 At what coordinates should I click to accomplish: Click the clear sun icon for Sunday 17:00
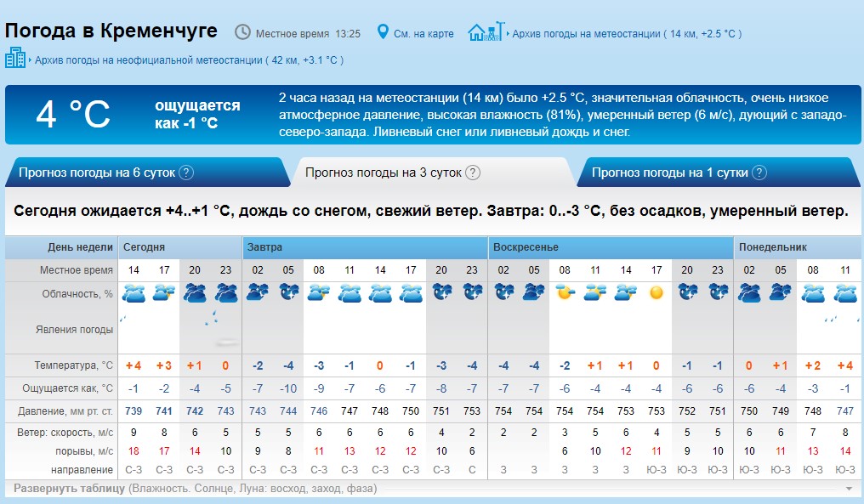(x=657, y=293)
